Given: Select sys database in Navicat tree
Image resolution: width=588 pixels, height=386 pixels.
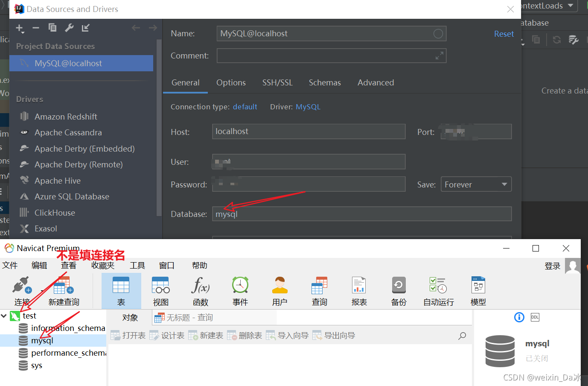Looking at the screenshot, I should click(31, 366).
